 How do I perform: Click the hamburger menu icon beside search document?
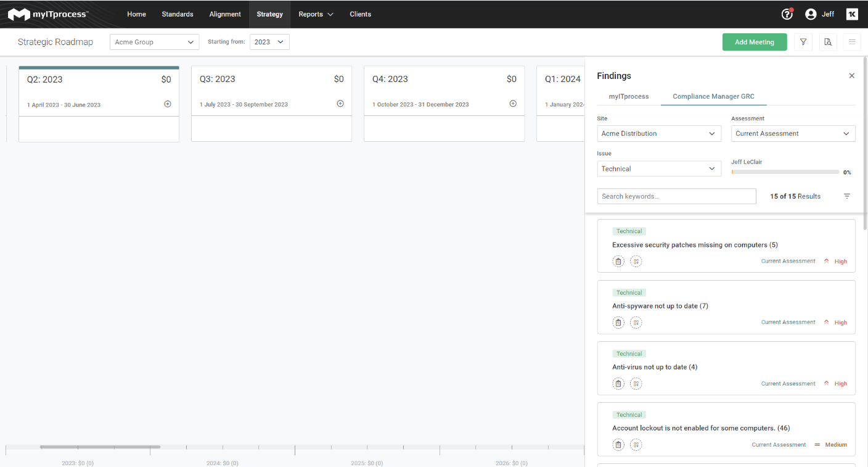(x=853, y=42)
